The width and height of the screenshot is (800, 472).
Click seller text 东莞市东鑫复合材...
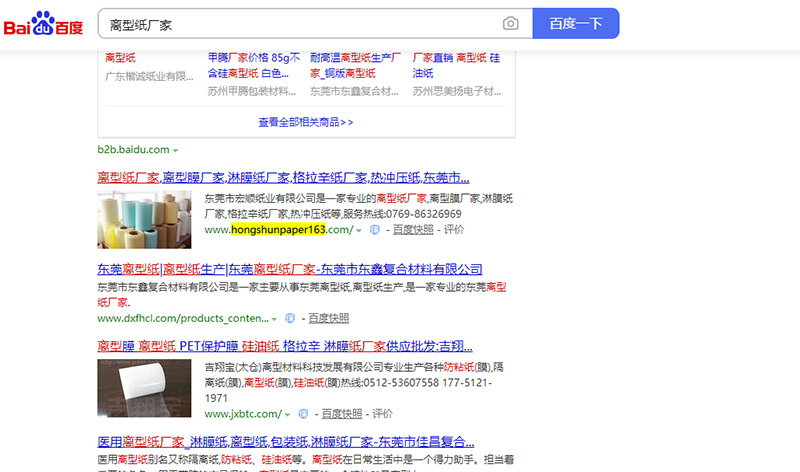(355, 91)
